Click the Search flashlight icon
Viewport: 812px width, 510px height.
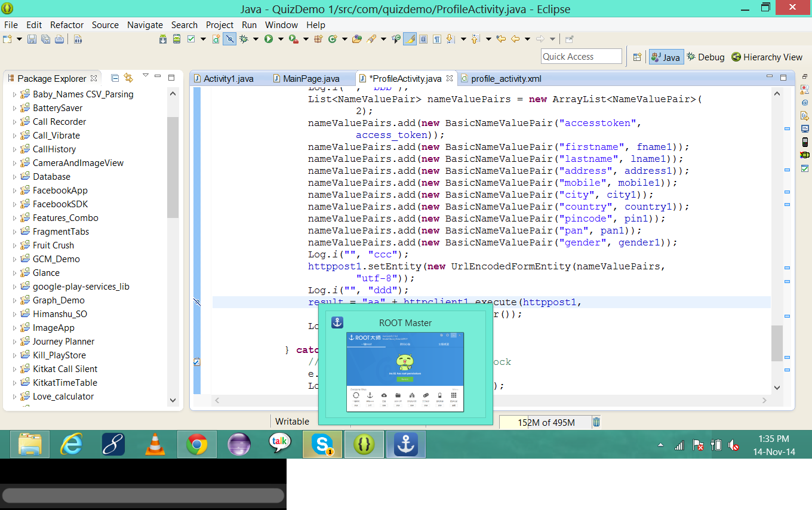(371, 39)
